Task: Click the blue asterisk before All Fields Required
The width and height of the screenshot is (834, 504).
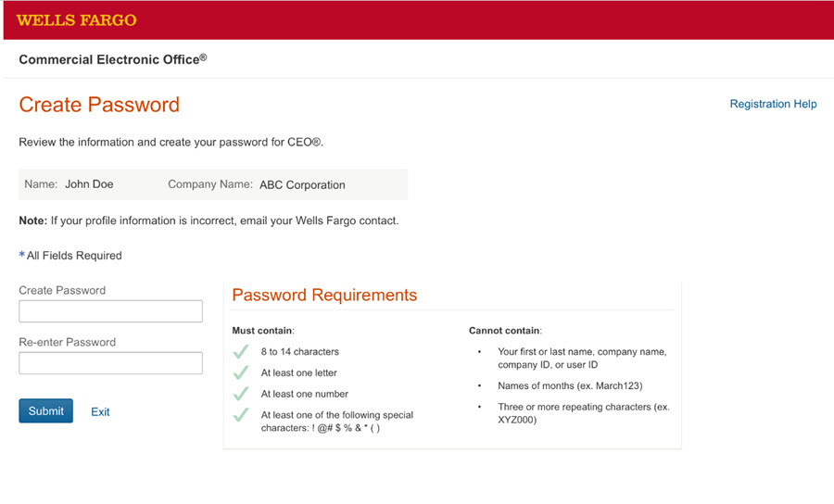Action: (22, 255)
